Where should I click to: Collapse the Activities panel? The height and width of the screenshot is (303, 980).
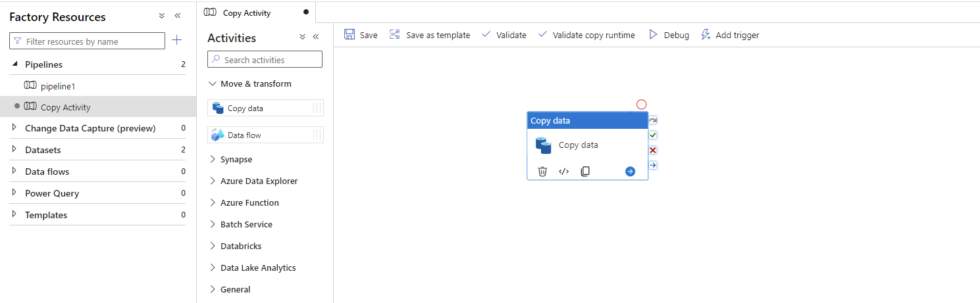(x=315, y=37)
